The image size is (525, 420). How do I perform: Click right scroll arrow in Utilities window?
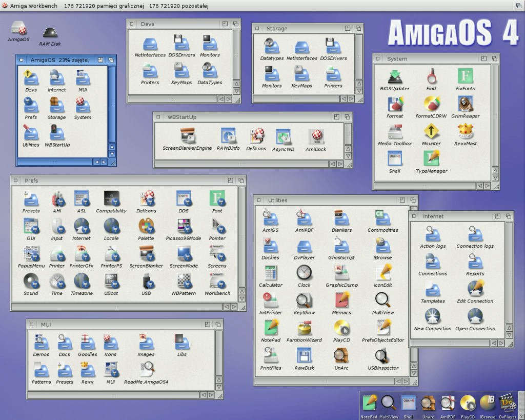click(406, 382)
